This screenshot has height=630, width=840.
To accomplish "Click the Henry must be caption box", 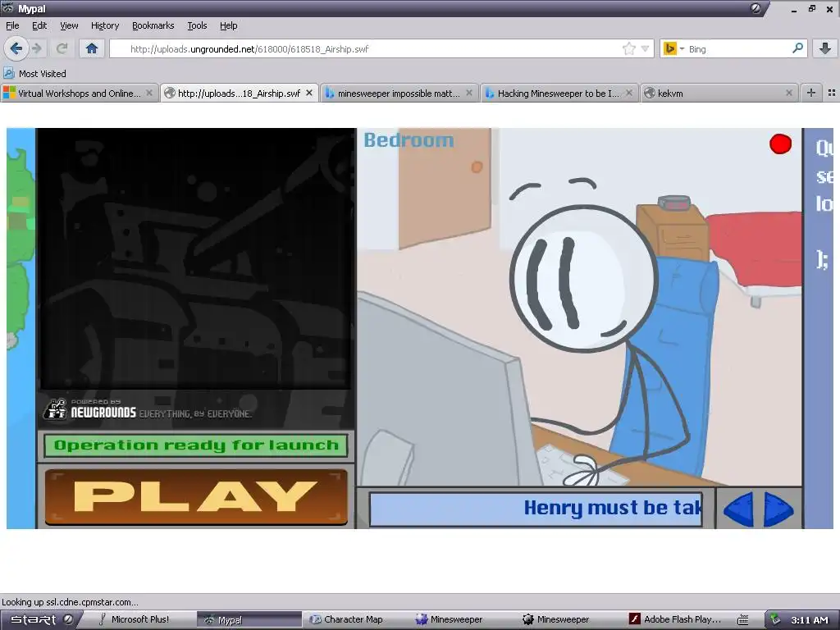I will point(536,509).
